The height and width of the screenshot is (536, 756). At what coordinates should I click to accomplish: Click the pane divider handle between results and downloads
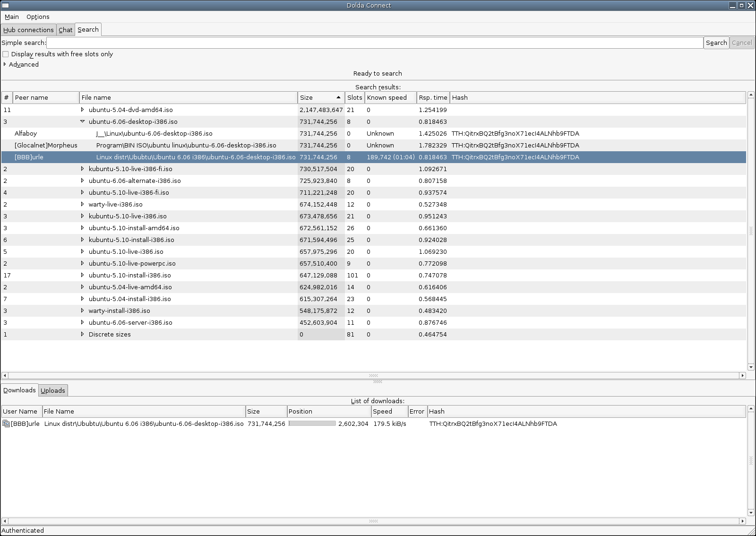click(378, 381)
